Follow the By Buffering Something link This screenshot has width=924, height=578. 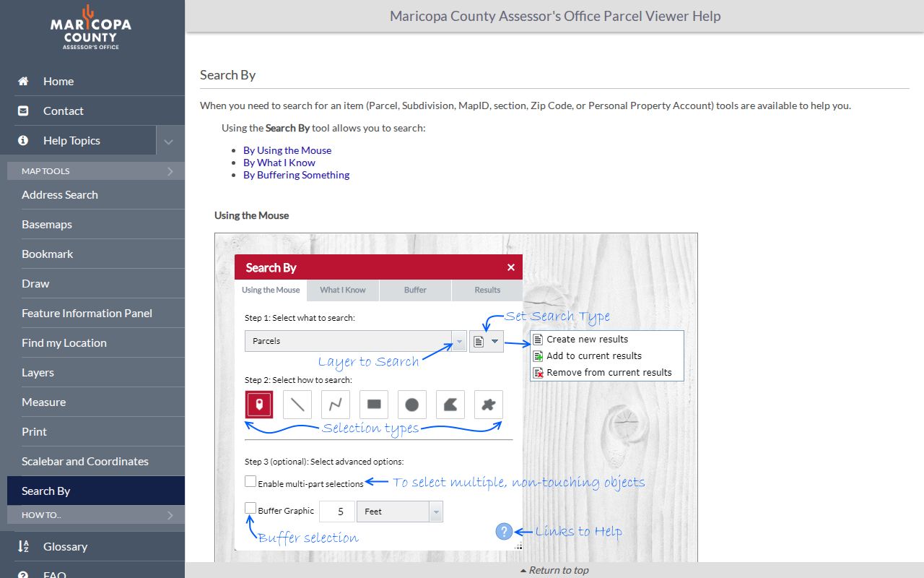tap(296, 175)
